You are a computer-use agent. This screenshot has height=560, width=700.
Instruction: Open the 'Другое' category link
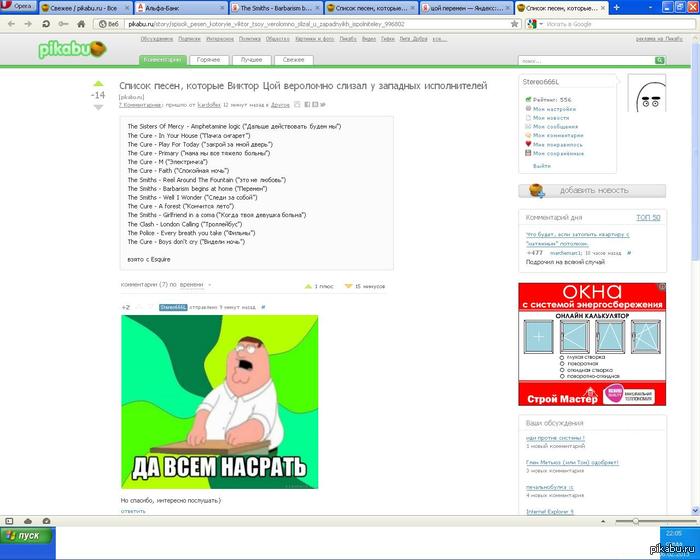point(280,105)
